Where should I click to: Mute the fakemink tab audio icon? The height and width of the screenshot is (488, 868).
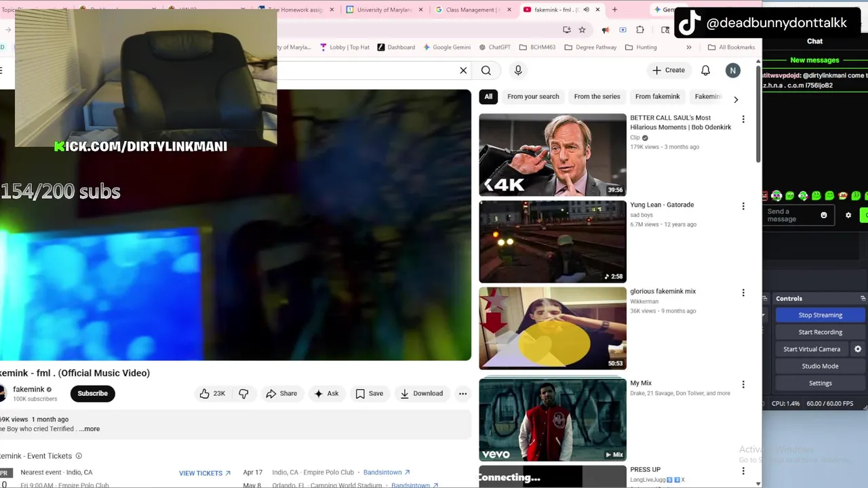click(x=586, y=9)
